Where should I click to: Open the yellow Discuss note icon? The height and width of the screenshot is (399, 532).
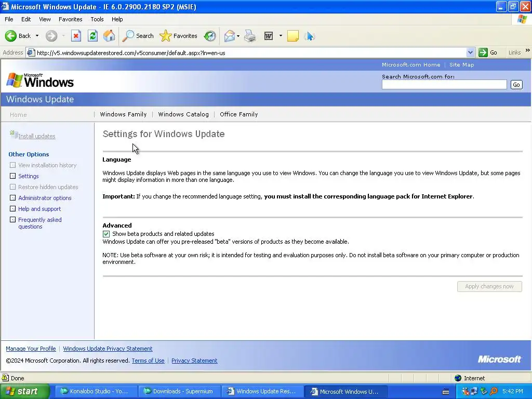[x=293, y=36]
